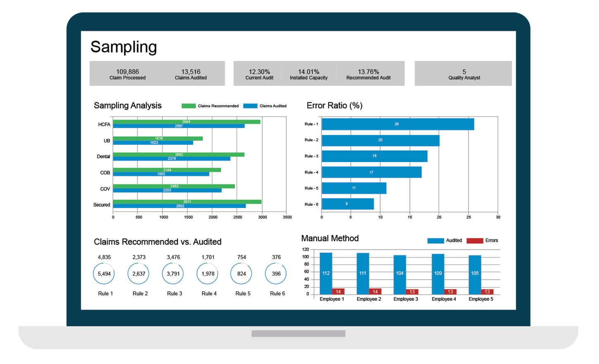
Task: Click the Rule 2 circle gauge 2,637
Action: [x=138, y=274]
